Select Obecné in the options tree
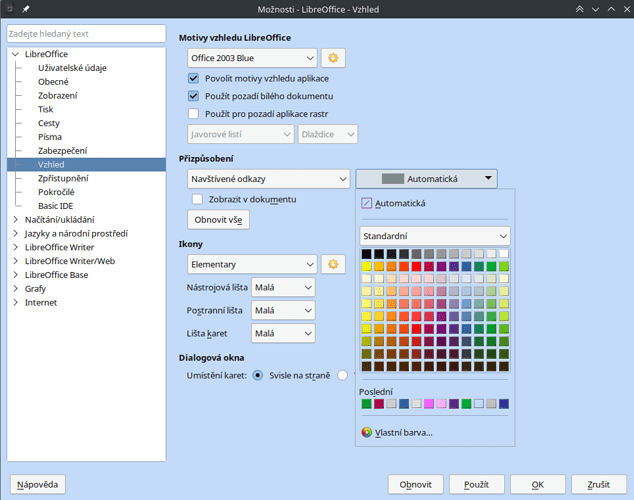 tap(53, 82)
